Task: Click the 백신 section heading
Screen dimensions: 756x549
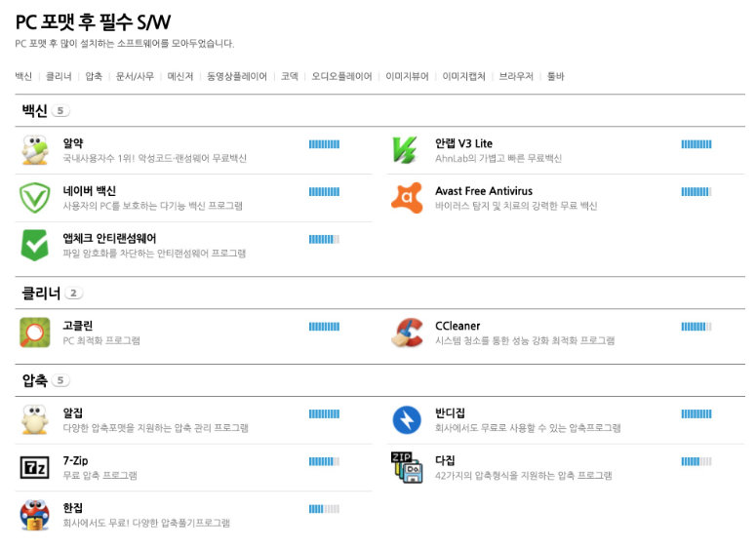Action: point(35,111)
